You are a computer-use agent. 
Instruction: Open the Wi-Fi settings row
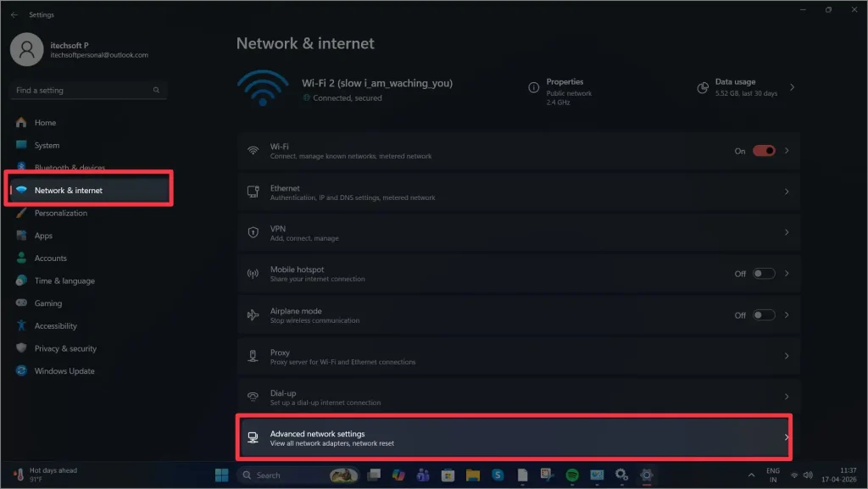click(x=519, y=151)
